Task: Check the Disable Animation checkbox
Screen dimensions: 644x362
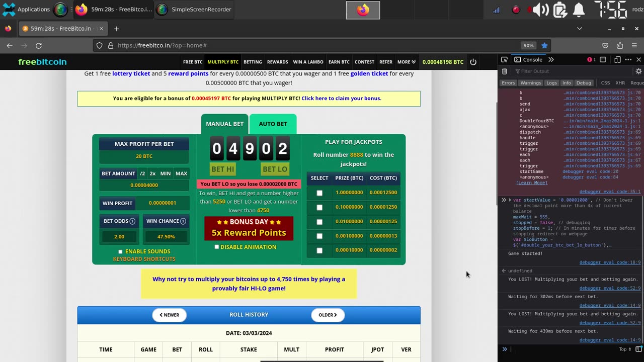Action: click(217, 247)
